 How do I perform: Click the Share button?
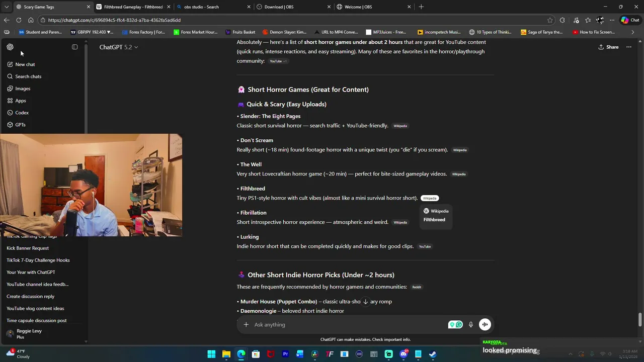[x=608, y=47]
